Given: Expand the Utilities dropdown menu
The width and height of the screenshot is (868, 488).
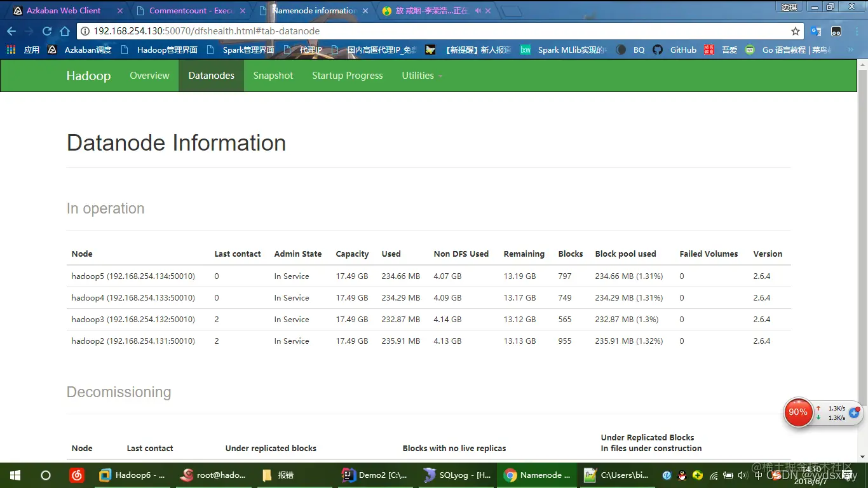Looking at the screenshot, I should click(x=422, y=76).
